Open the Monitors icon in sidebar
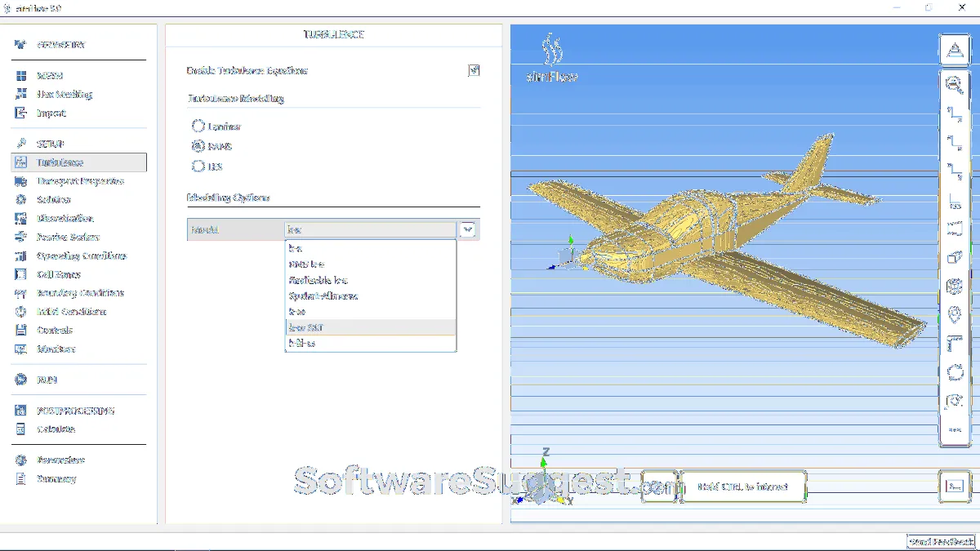The width and height of the screenshot is (980, 551). tap(21, 349)
